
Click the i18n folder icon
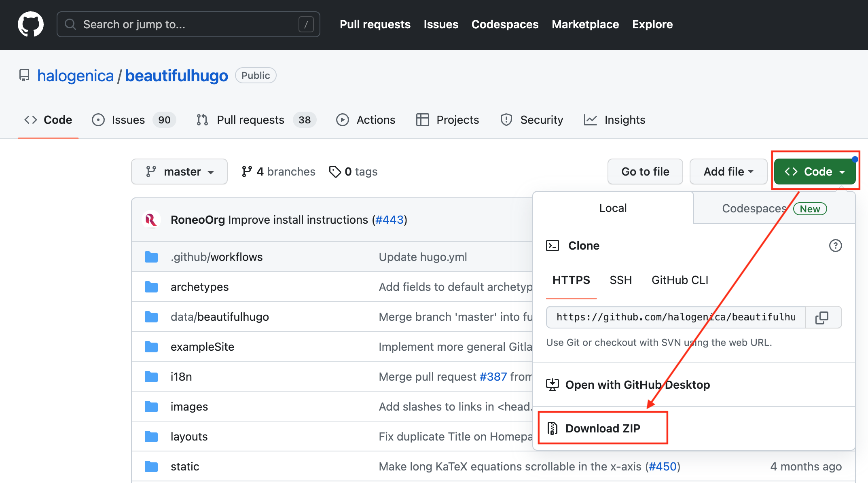pyautogui.click(x=151, y=377)
